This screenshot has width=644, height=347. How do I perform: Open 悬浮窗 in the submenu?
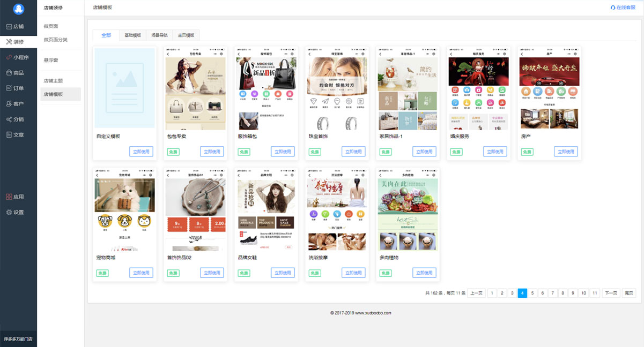50,60
